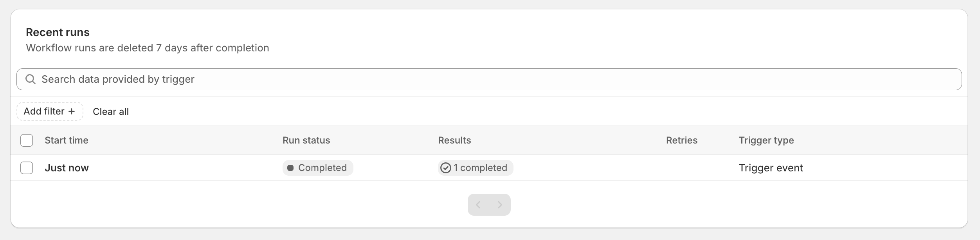This screenshot has width=980, height=240.
Task: Click the Completed status dot icon
Action: (x=290, y=168)
